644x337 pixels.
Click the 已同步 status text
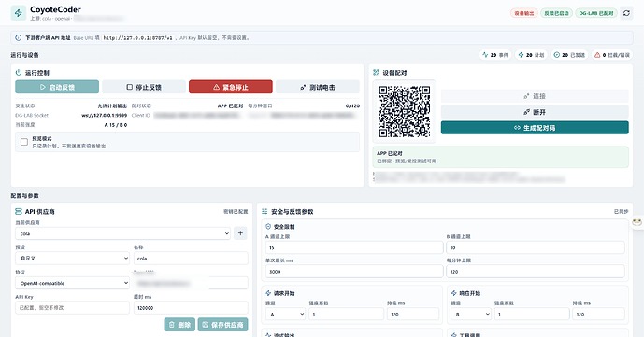[x=621, y=212]
